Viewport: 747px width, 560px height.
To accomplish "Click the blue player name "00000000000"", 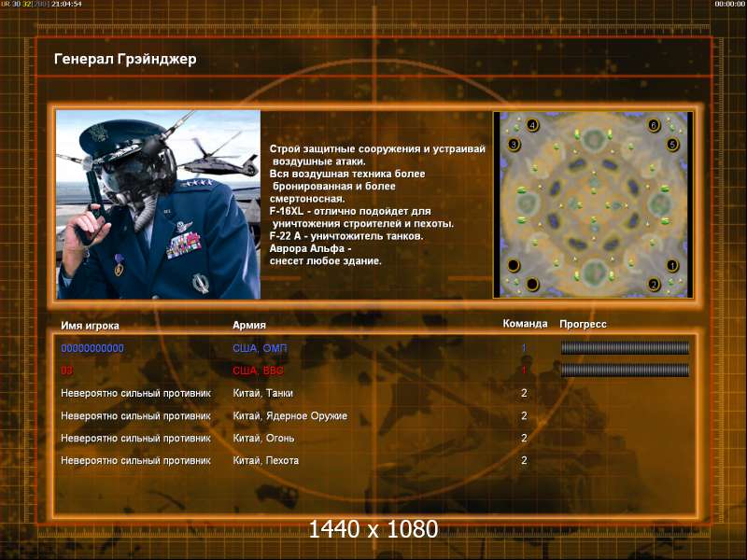I will [x=92, y=348].
